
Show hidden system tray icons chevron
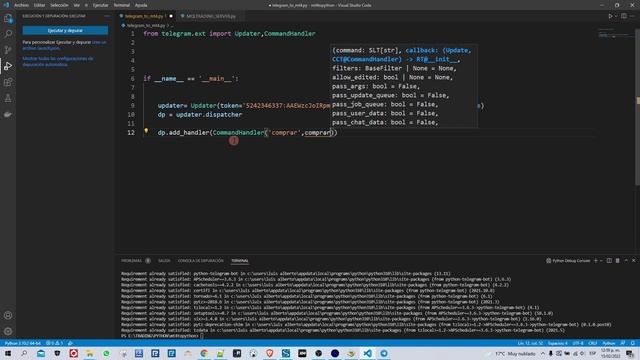coord(542,353)
